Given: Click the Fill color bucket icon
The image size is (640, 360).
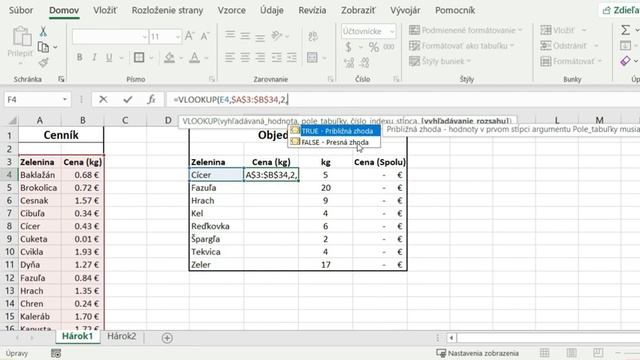Looking at the screenshot, I should (169, 58).
